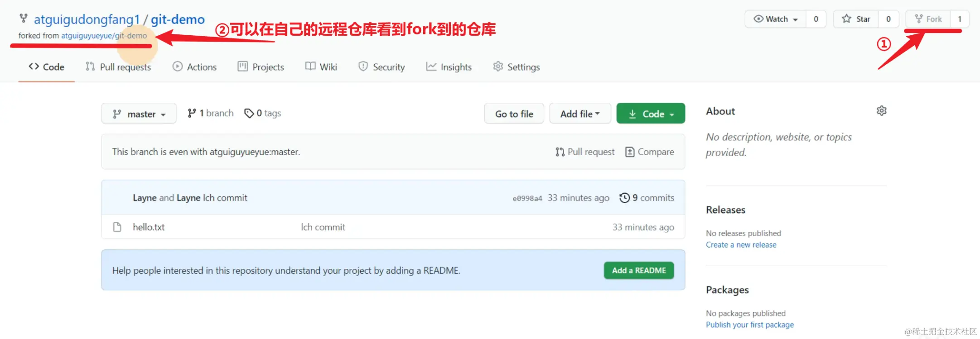Click the Compare file-diff icon
Viewport: 980px width, 339px height.
pos(630,152)
